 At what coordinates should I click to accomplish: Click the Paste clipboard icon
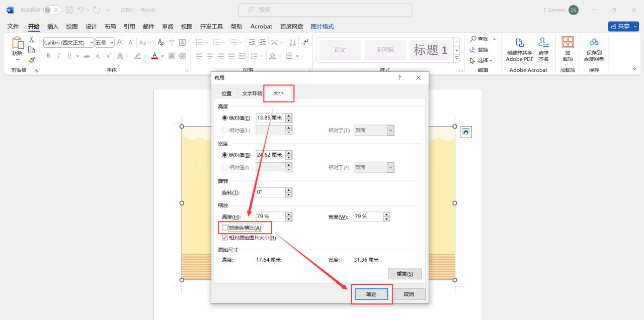[17, 43]
